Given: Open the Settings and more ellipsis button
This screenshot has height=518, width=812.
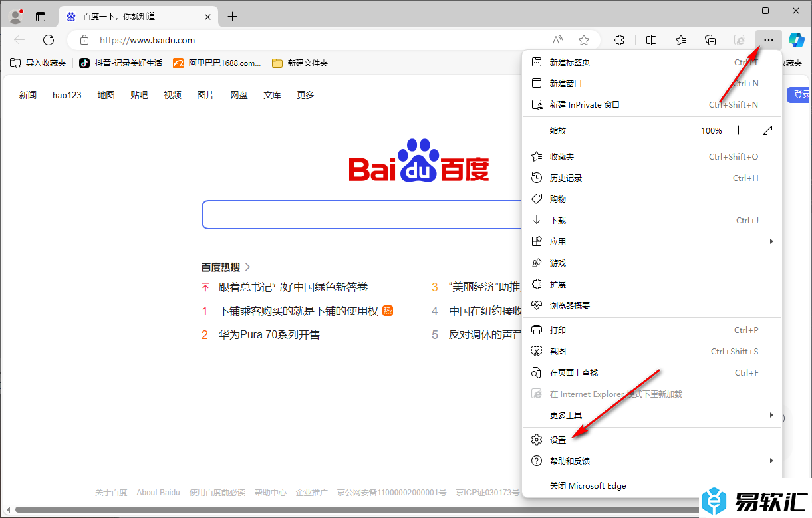Looking at the screenshot, I should tap(768, 40).
